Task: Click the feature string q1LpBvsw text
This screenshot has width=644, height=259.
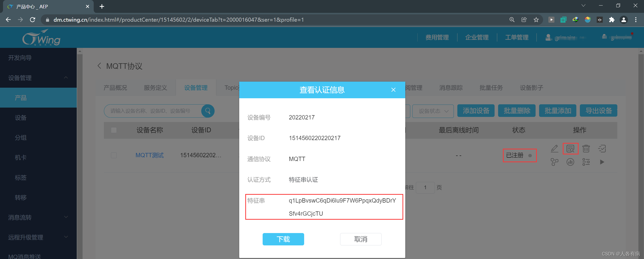Action: click(342, 207)
